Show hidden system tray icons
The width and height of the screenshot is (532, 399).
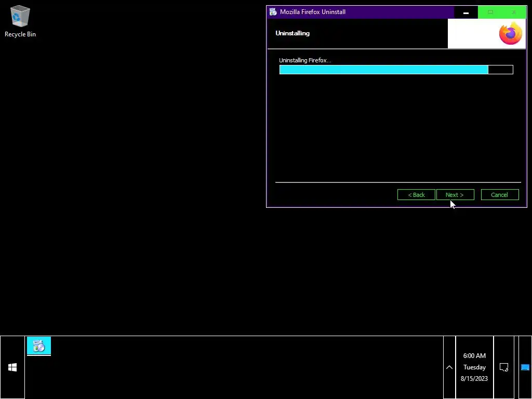coord(449,367)
